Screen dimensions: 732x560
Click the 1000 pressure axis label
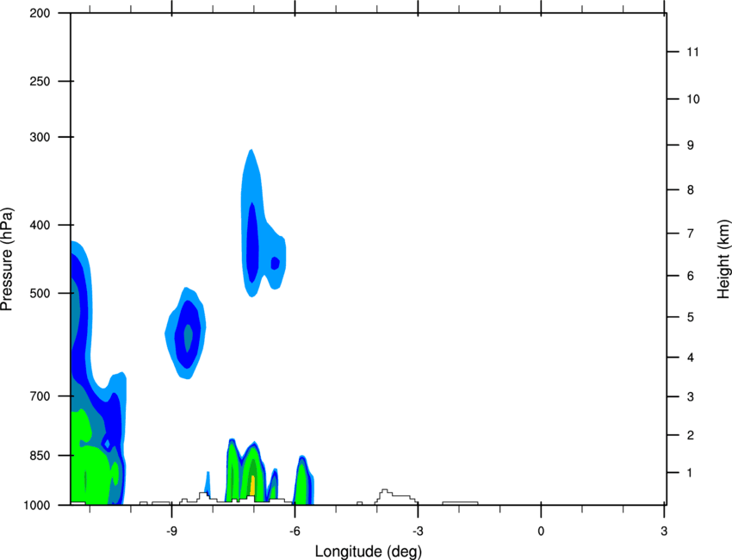click(x=37, y=506)
